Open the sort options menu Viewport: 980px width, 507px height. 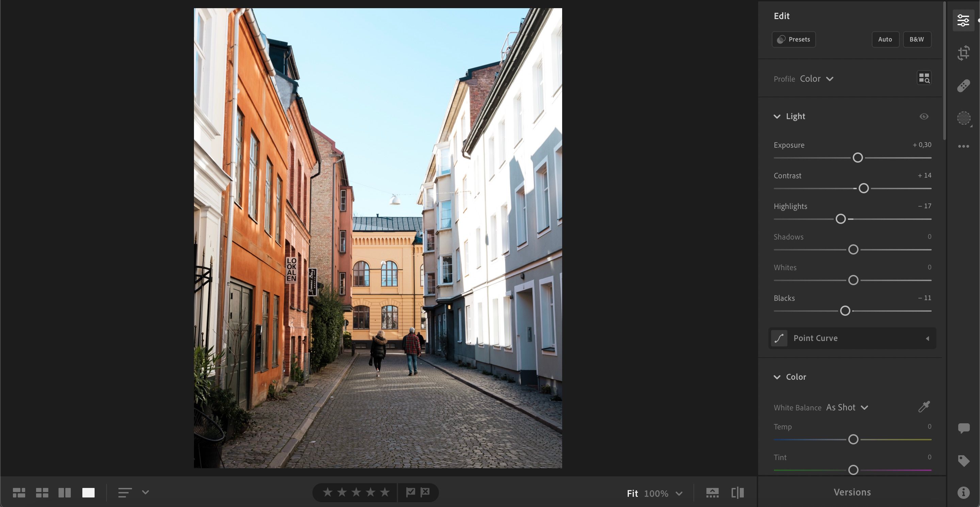tap(125, 493)
